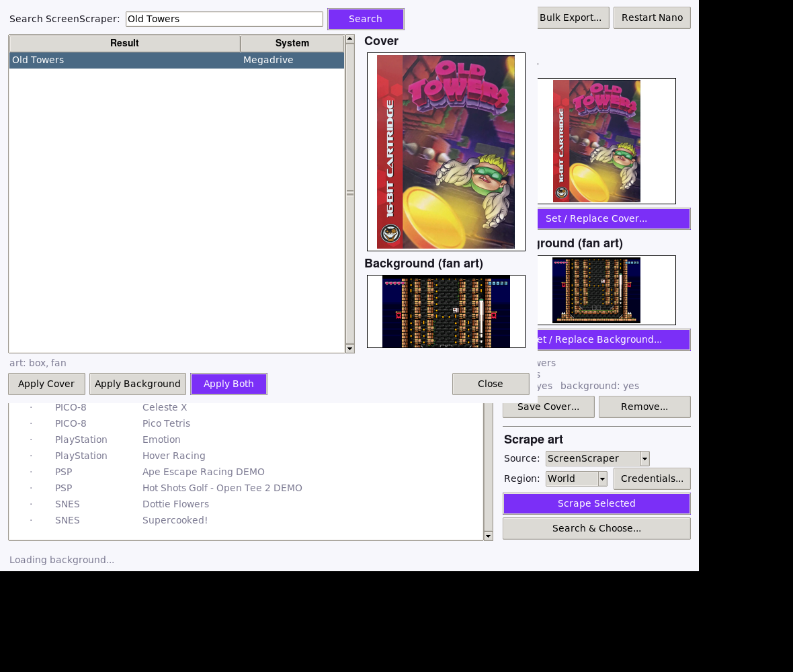Select Pico Tetris row
Screen dimensions: 793x672
coord(246,424)
